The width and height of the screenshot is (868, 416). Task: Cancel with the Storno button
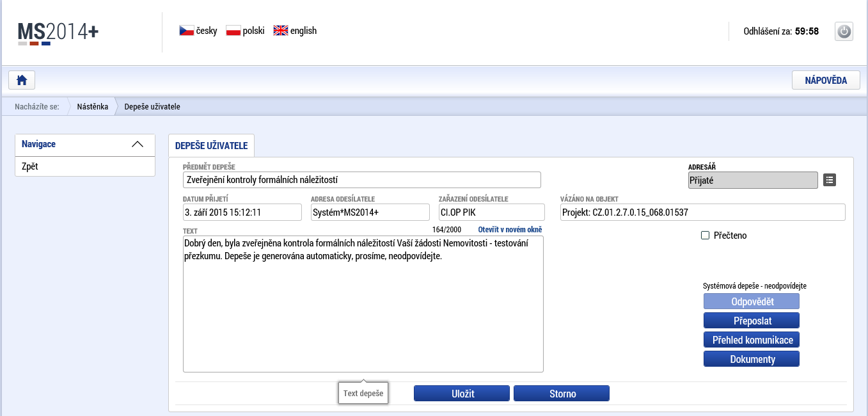562,394
